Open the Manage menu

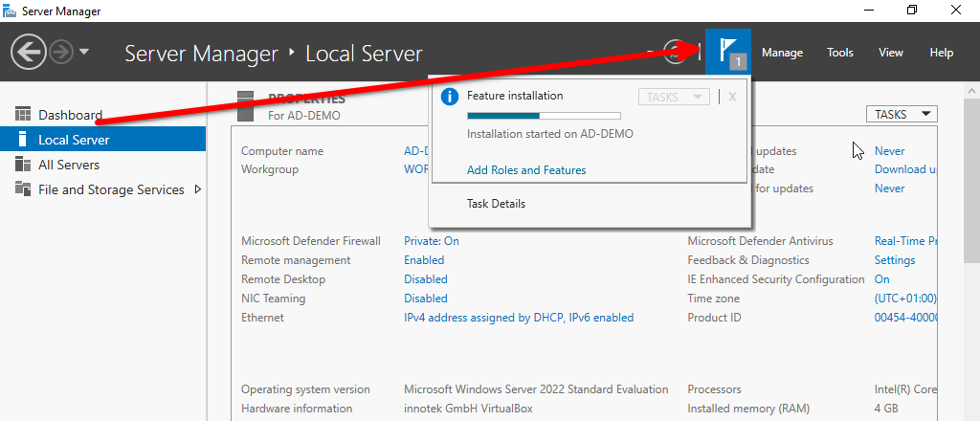click(x=782, y=53)
